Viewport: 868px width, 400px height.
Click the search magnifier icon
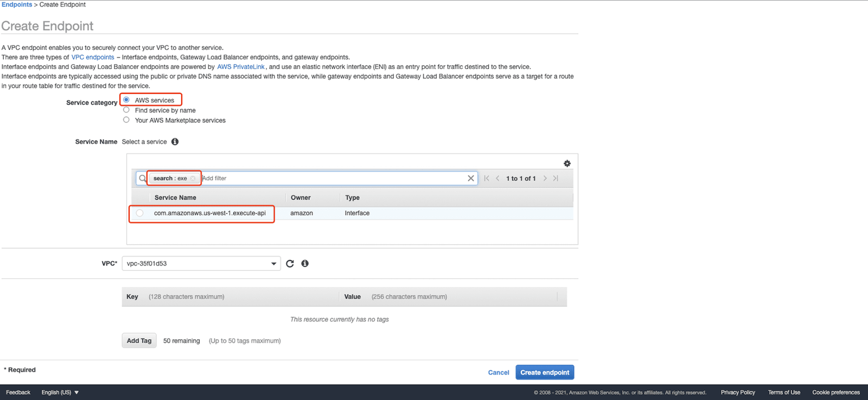click(142, 178)
